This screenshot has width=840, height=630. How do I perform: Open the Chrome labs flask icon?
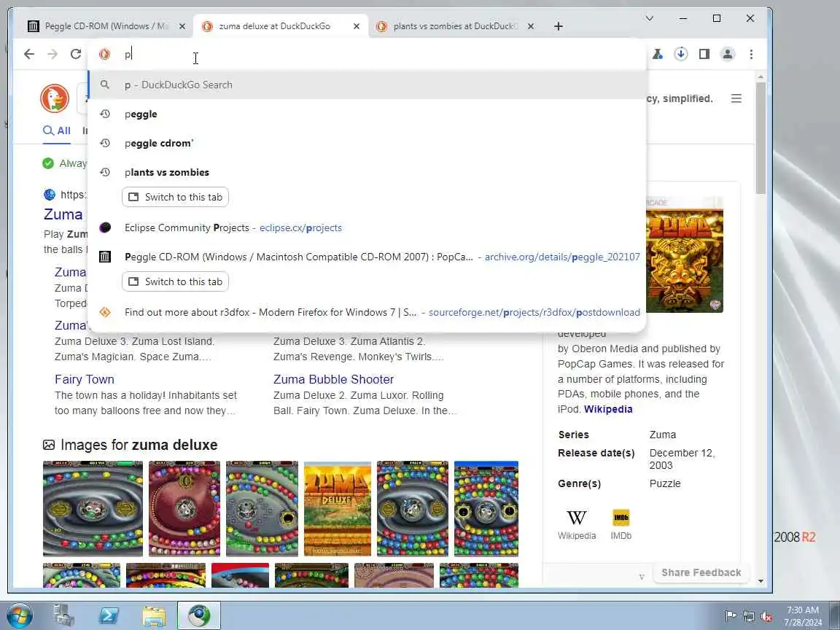pos(657,54)
